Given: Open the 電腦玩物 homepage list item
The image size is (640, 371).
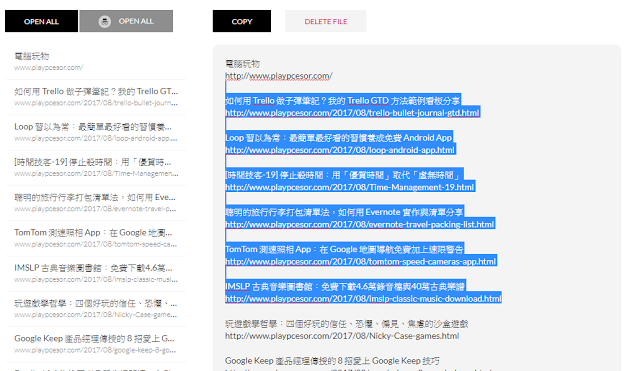Looking at the screenshot, I should [96, 62].
